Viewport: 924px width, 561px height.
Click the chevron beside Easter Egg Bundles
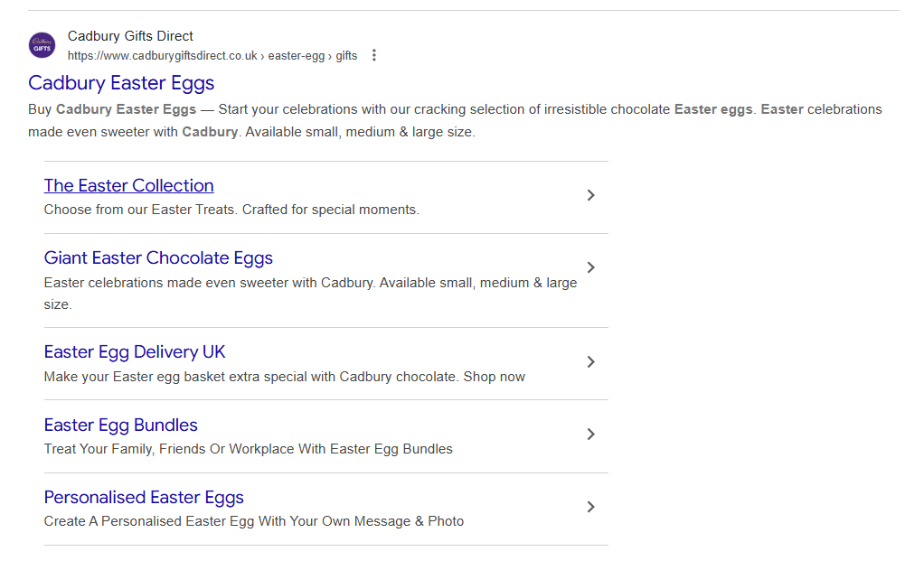[x=590, y=435]
